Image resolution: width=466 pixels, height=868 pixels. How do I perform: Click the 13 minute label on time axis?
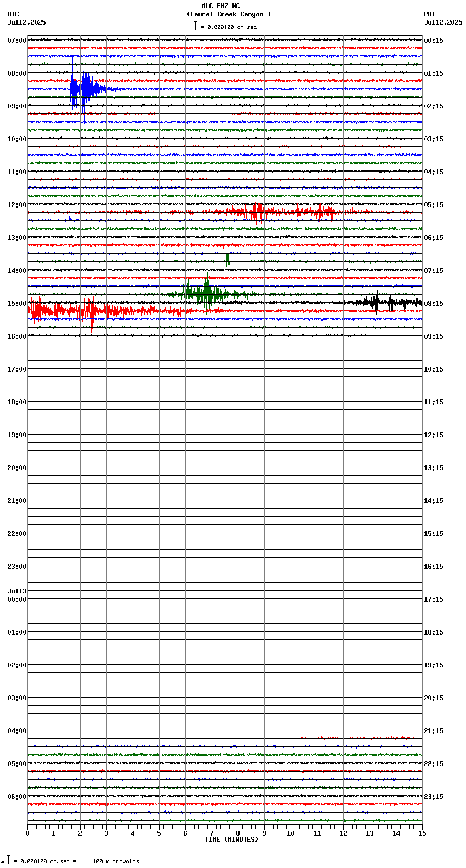coord(370,833)
